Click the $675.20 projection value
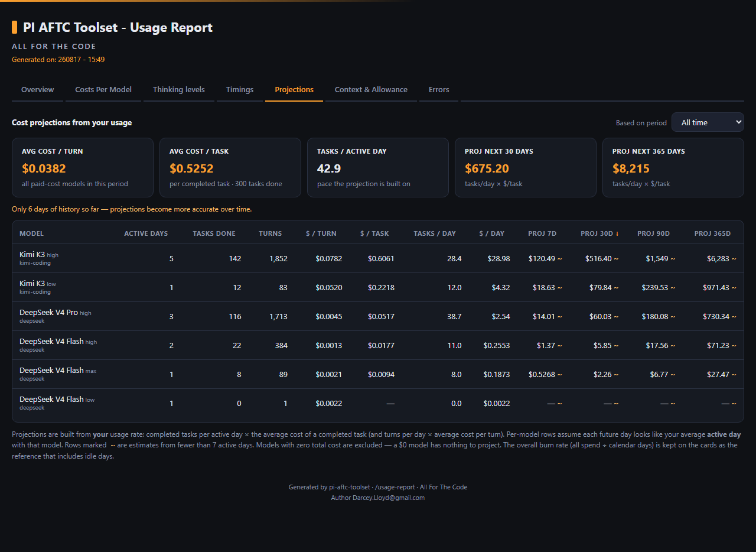Screen dimensions: 756x552 coord(487,168)
